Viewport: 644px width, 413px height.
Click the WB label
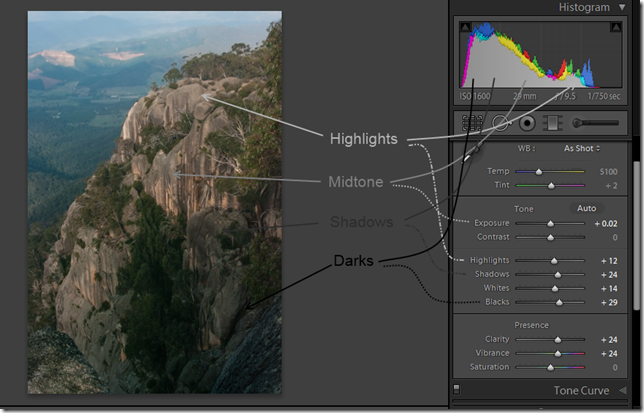click(527, 148)
